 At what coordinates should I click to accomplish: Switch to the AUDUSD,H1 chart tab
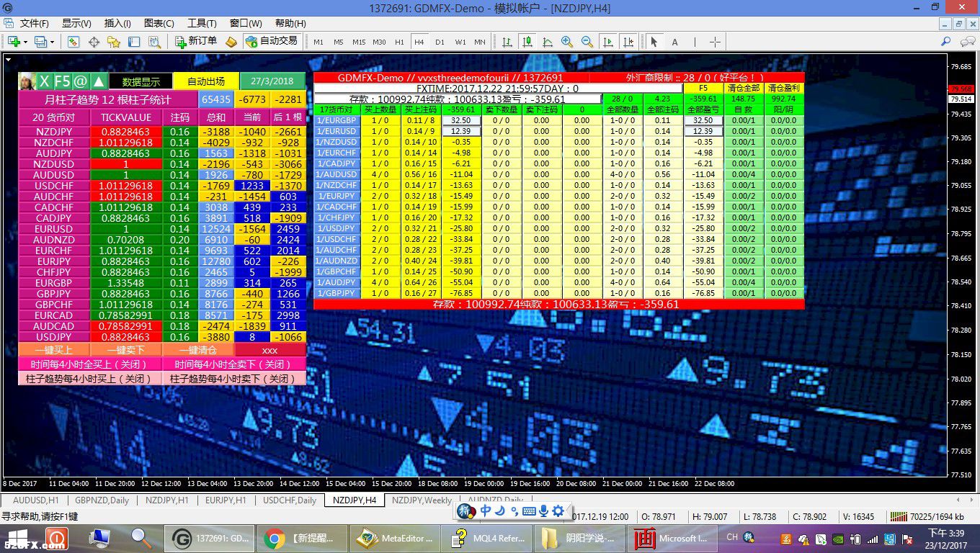(35, 500)
